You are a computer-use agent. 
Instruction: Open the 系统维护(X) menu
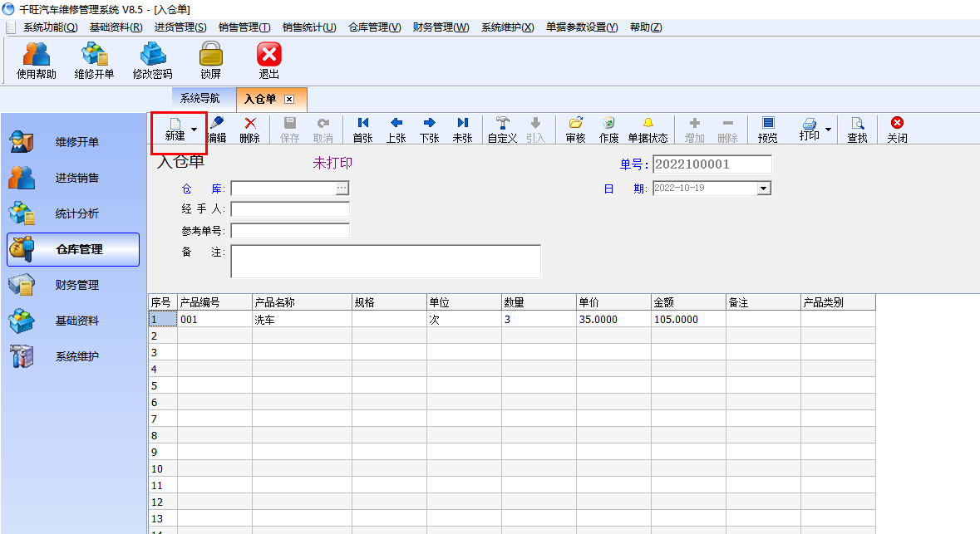(x=508, y=27)
